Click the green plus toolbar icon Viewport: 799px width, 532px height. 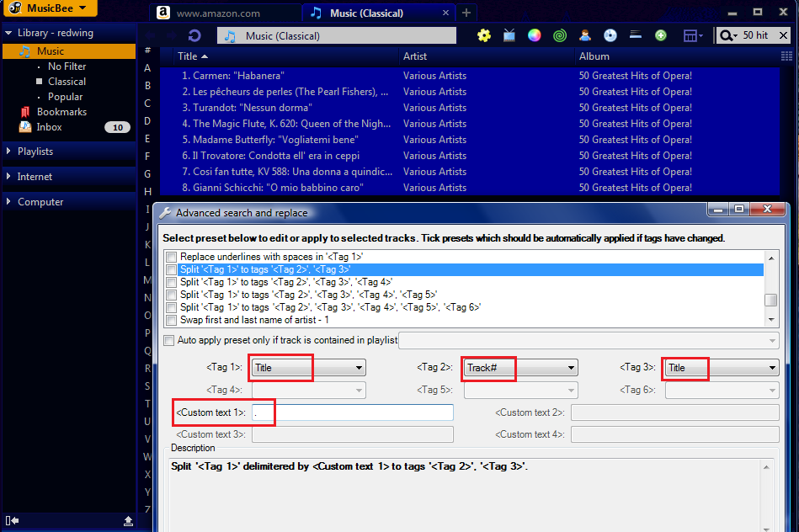coord(660,35)
